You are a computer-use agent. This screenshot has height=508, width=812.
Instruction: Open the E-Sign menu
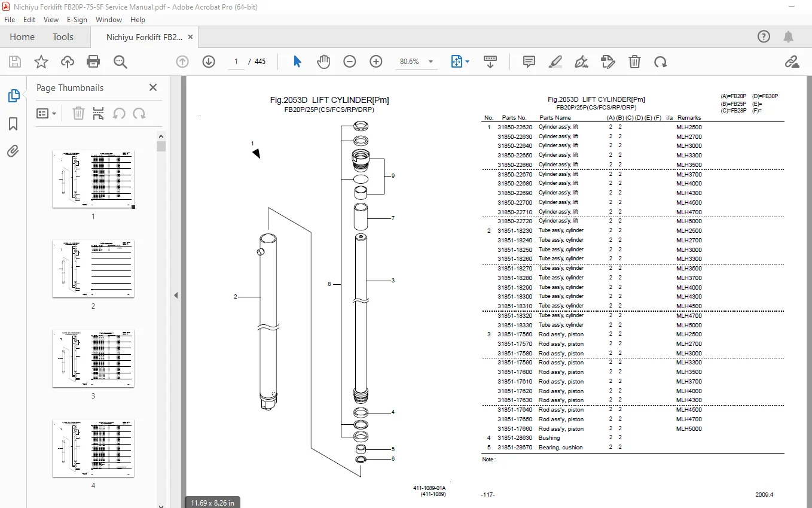[77, 20]
